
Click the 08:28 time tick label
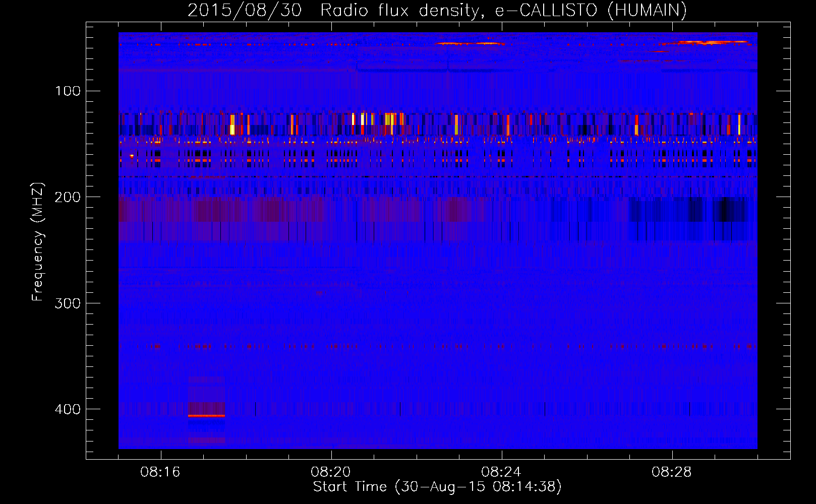[672, 472]
